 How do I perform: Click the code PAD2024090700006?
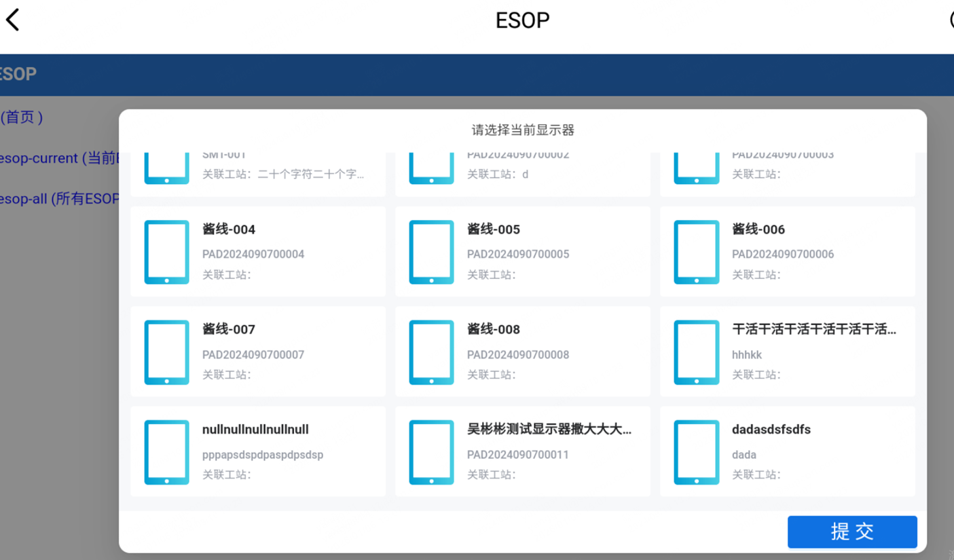tap(783, 255)
